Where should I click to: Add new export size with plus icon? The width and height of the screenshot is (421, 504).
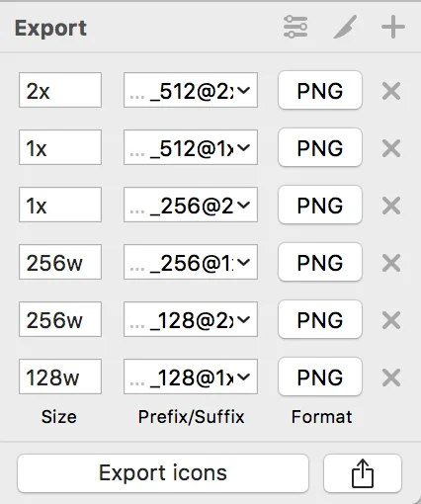coord(393,27)
